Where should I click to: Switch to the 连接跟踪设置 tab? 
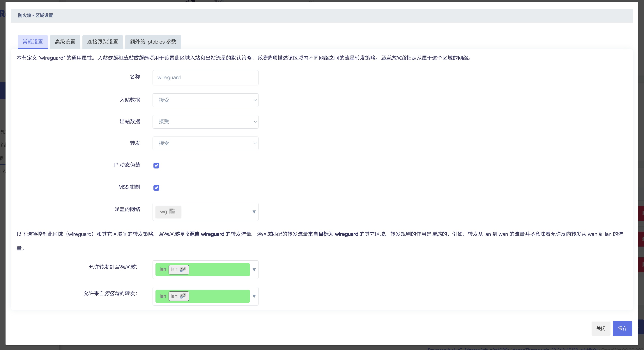click(x=102, y=42)
